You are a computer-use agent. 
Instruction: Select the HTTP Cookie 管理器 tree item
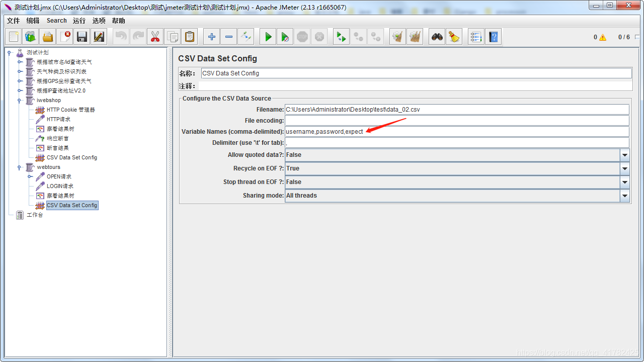pos(70,110)
